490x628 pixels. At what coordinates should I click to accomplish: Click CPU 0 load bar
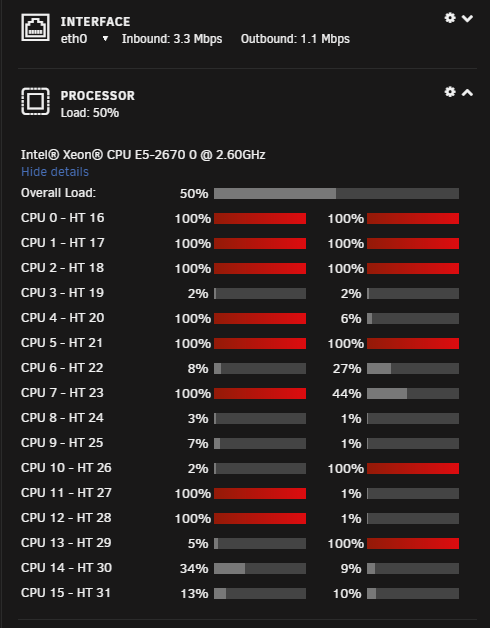pos(260,219)
